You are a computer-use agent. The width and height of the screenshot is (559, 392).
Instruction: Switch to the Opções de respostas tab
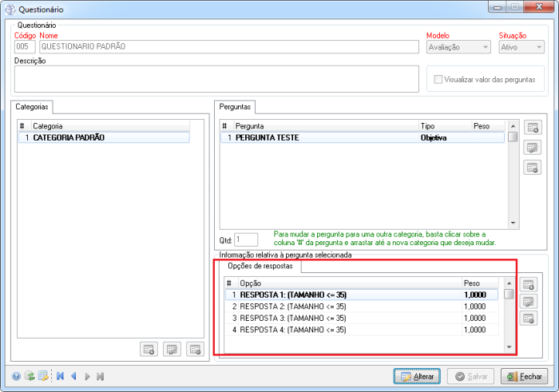(260, 265)
